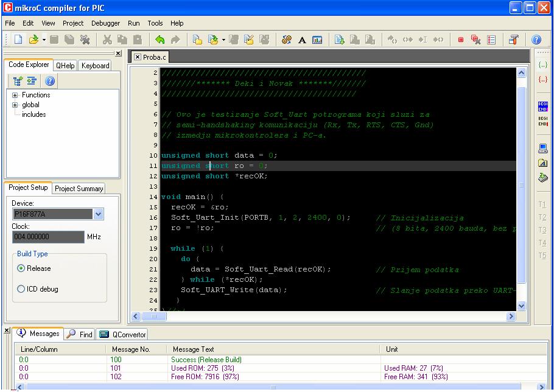Click the Save All toolbar icon

click(x=69, y=40)
